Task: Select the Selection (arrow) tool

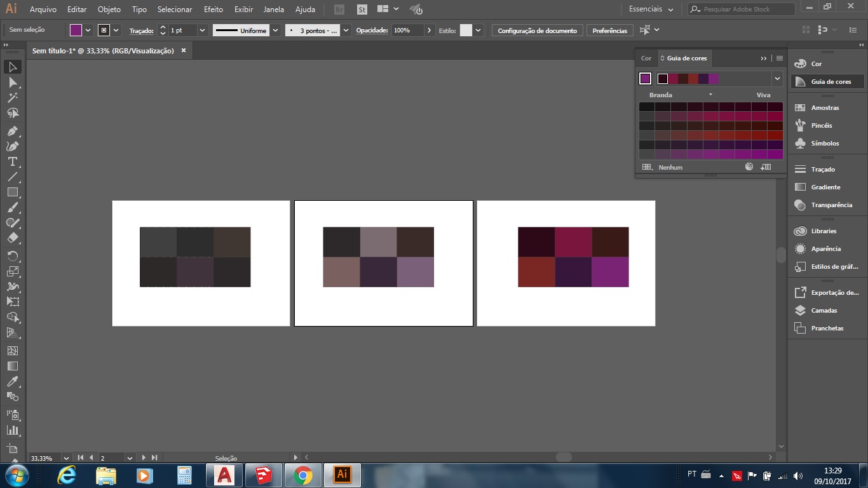Action: pyautogui.click(x=12, y=67)
